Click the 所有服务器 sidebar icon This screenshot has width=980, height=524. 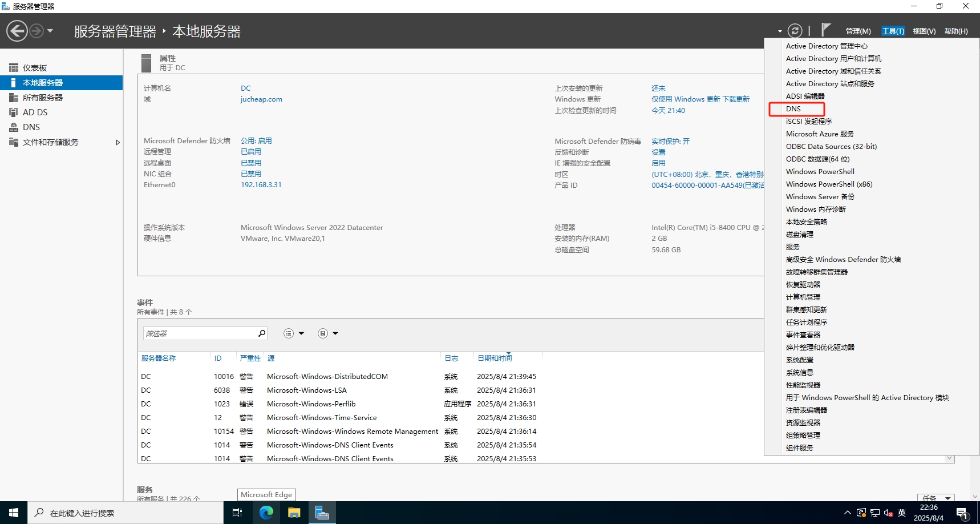(14, 98)
